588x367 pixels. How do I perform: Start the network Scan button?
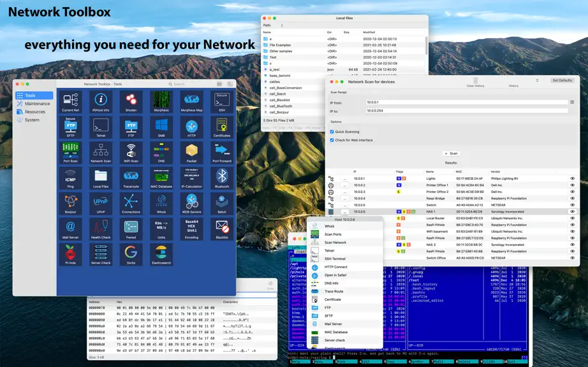451,154
